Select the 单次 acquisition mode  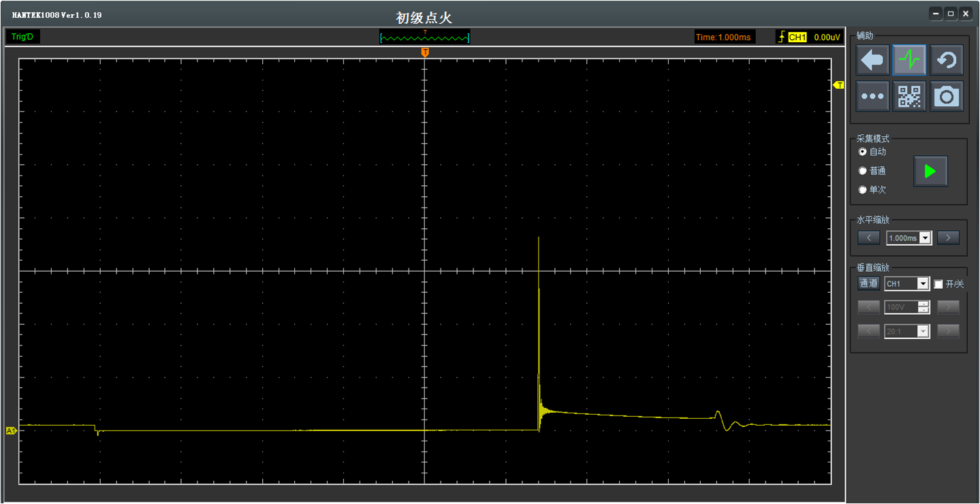pyautogui.click(x=863, y=190)
